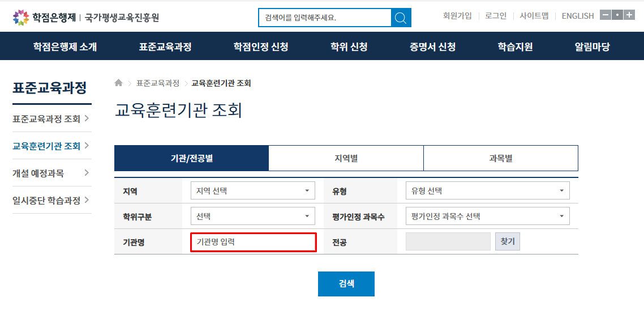Click the disabled 전공 text field
This screenshot has width=644, height=314.
[x=448, y=241]
